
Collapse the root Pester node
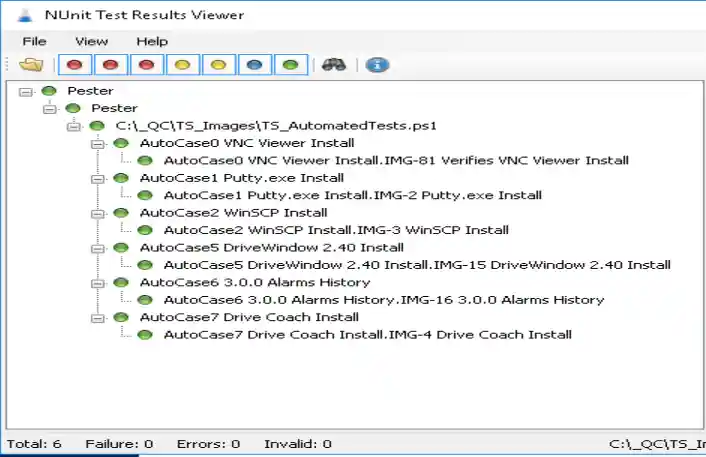26,92
